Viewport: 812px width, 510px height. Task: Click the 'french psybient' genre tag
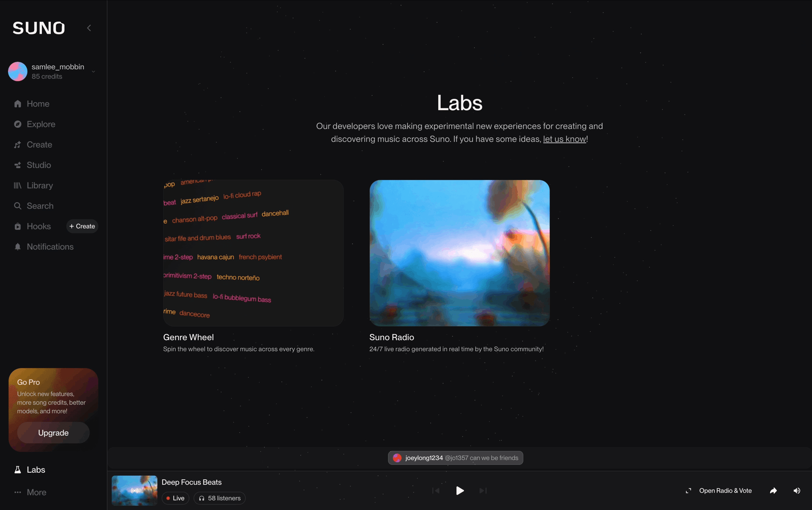coord(260,257)
